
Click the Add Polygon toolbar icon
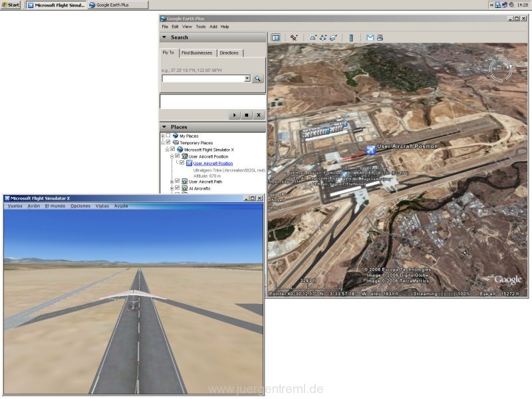[x=313, y=38]
